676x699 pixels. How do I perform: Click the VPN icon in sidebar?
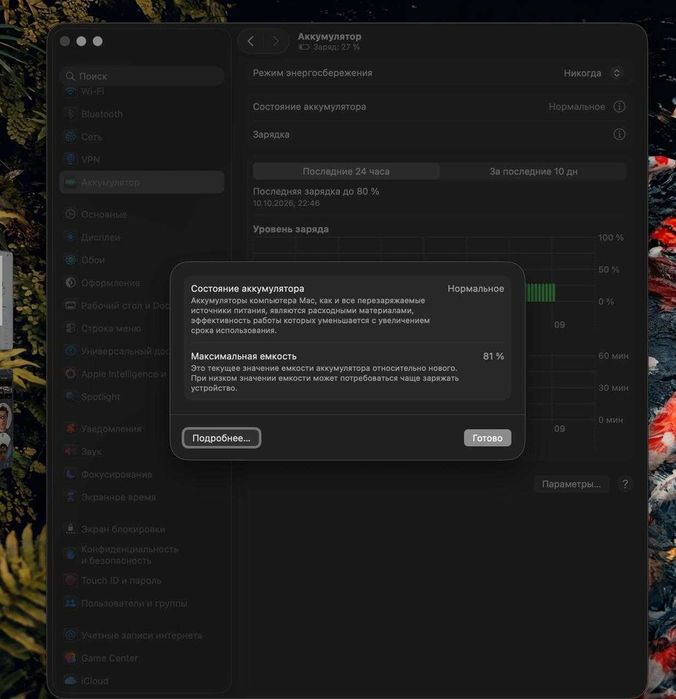[70, 159]
